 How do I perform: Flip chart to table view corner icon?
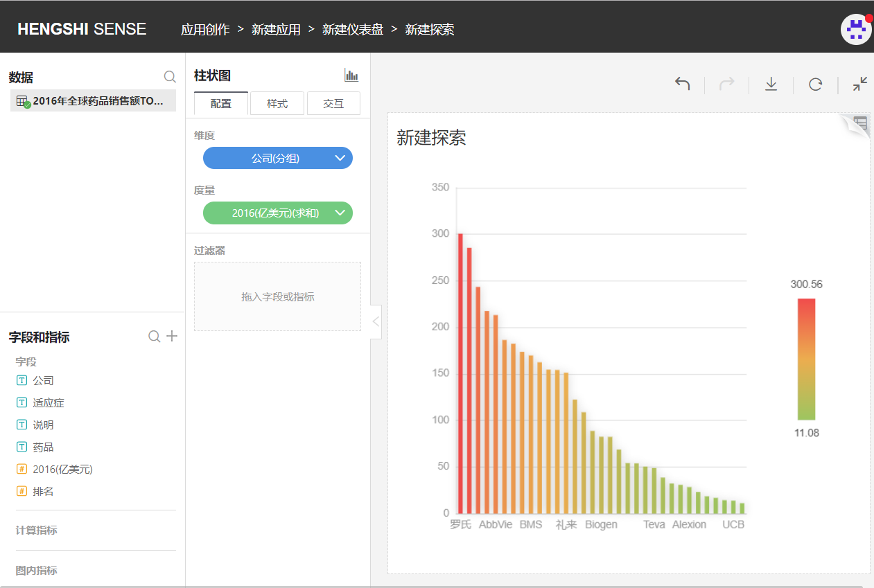point(858,124)
